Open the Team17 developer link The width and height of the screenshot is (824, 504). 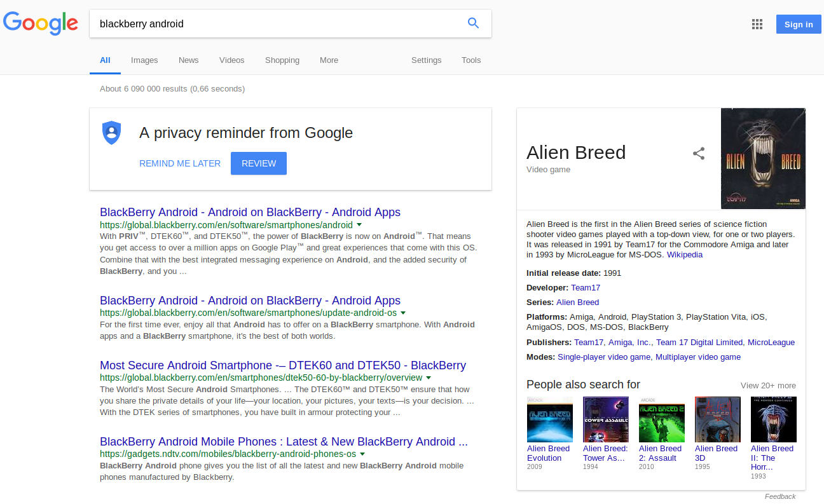tap(586, 288)
